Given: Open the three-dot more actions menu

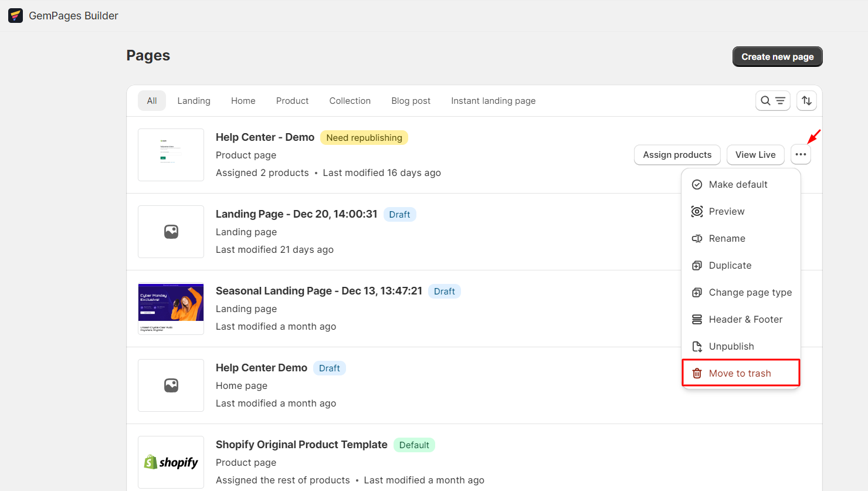Looking at the screenshot, I should click(801, 155).
